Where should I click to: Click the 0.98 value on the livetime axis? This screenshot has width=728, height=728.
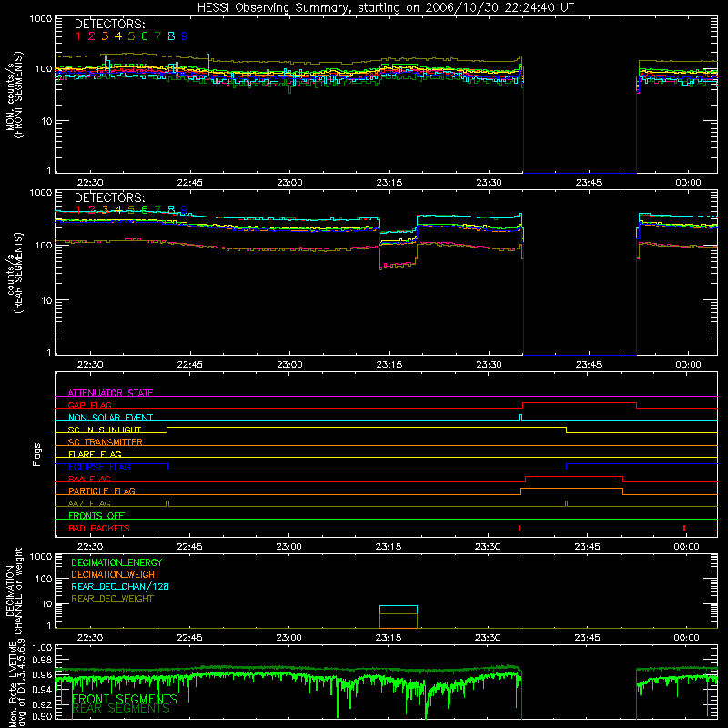[42, 660]
